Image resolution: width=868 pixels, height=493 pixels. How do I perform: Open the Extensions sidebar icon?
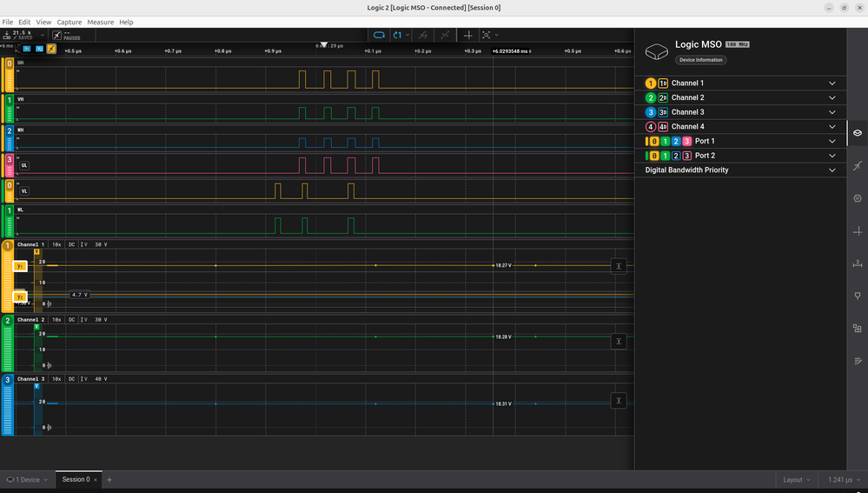point(858,329)
